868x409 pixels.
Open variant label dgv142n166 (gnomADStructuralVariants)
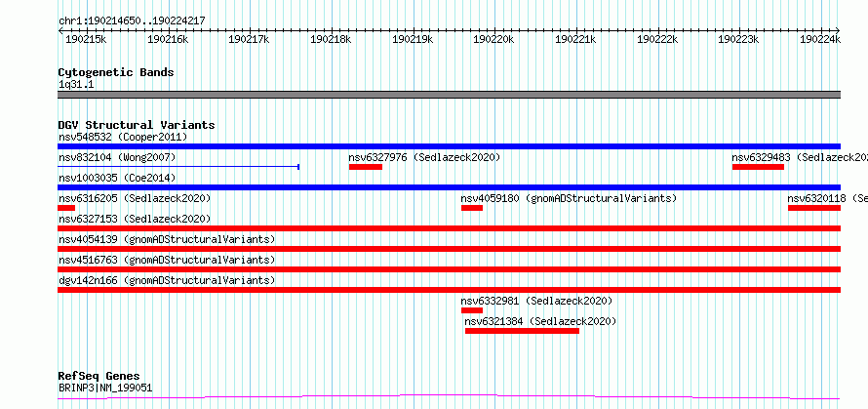[167, 280]
